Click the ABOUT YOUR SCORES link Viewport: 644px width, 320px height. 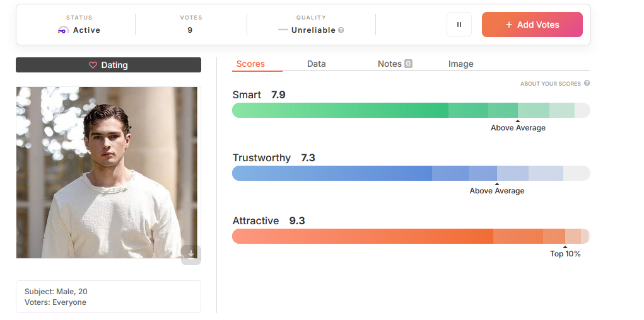click(551, 84)
